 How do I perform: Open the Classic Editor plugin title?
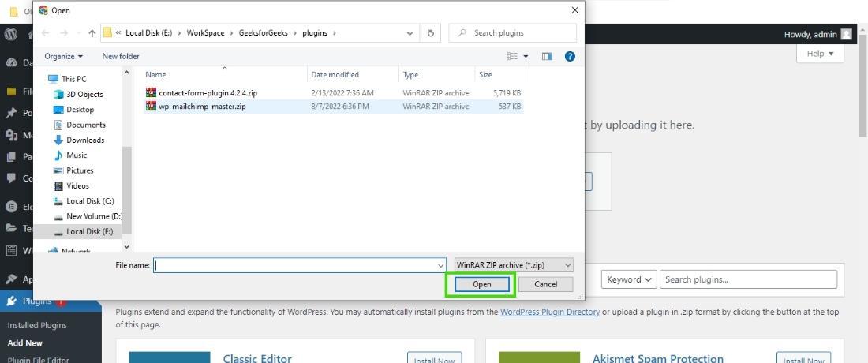[257, 359]
